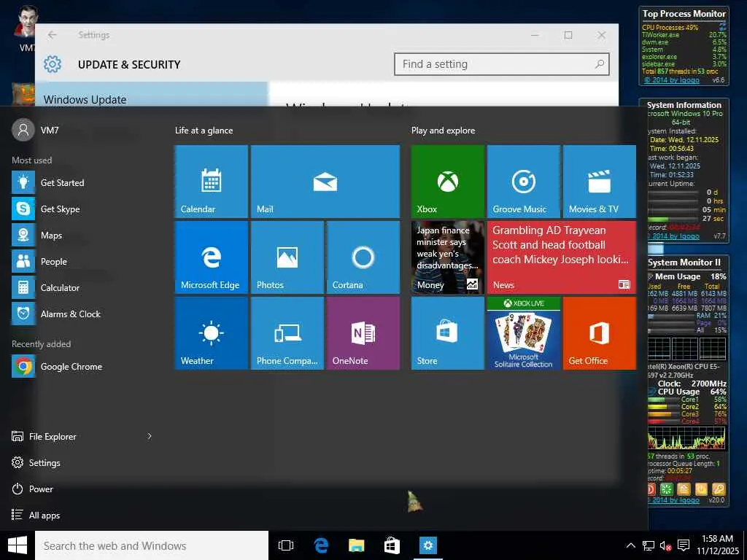Launch the Xbox tile
747x560 pixels.
point(447,182)
